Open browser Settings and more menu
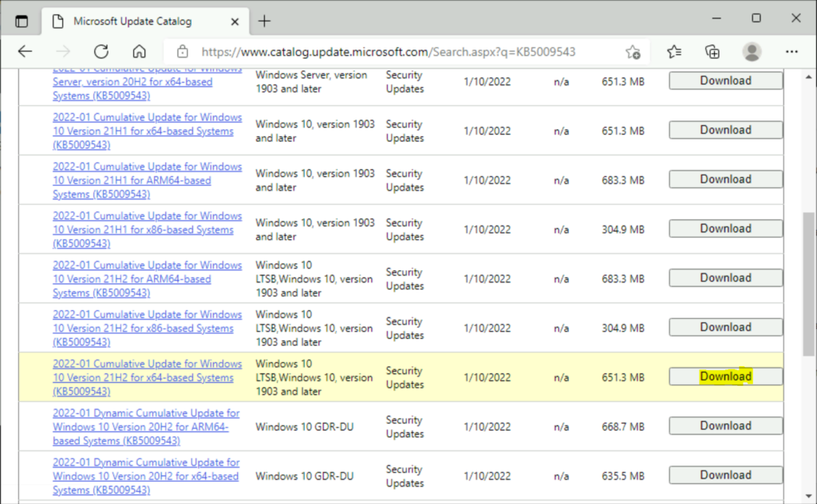The height and width of the screenshot is (504, 817). [x=792, y=52]
